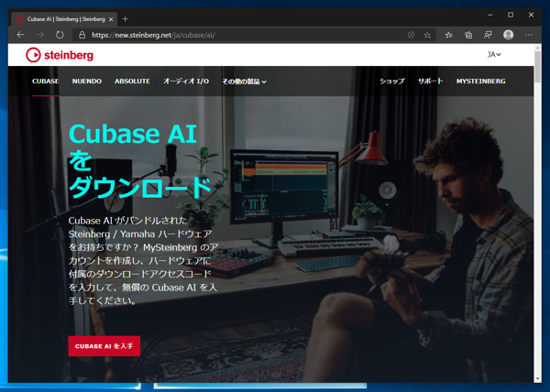Open a new browser tab
Viewport: 550px width, 392px height.
(126, 19)
